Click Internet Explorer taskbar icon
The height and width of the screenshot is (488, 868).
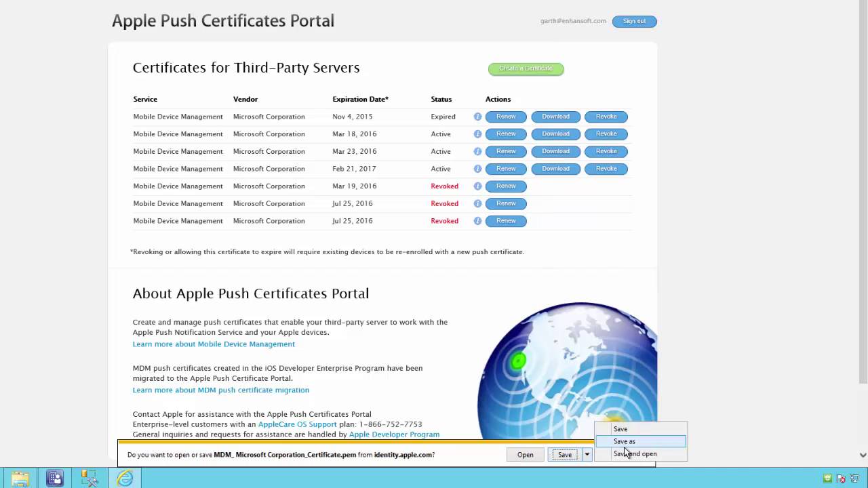[125, 479]
